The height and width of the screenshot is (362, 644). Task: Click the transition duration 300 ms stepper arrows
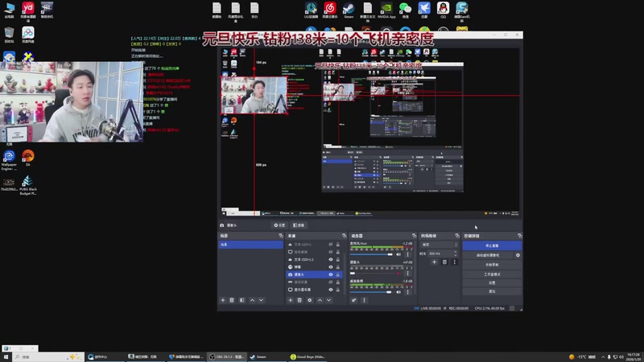pos(455,253)
